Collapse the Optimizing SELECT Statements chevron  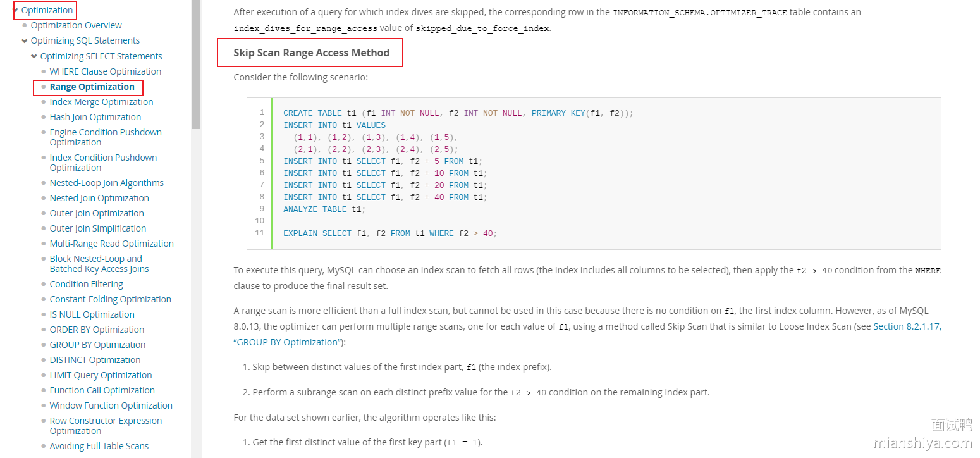(x=34, y=56)
